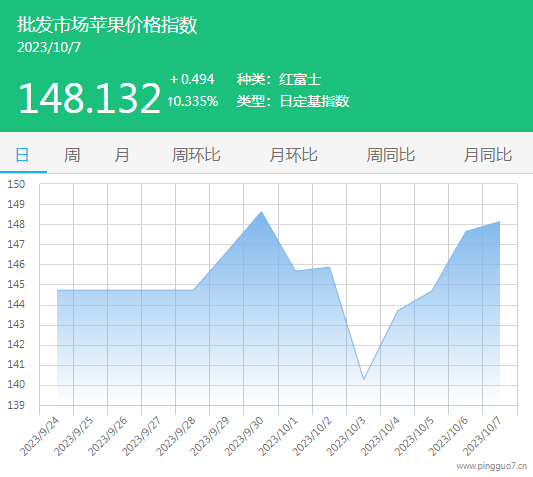Select the 日 (daily) tab
Viewport: 533px width, 477px height.
coord(22,155)
